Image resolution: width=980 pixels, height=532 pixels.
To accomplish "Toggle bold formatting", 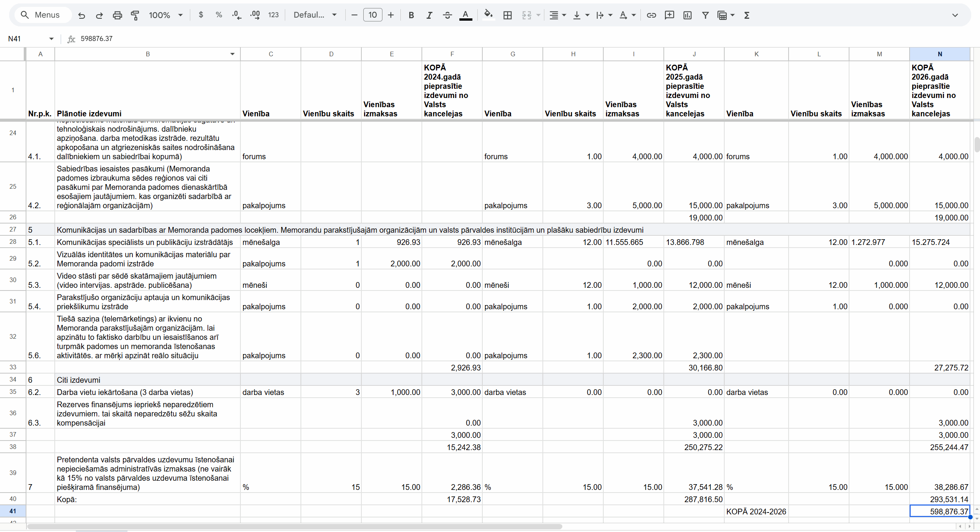I will [411, 15].
